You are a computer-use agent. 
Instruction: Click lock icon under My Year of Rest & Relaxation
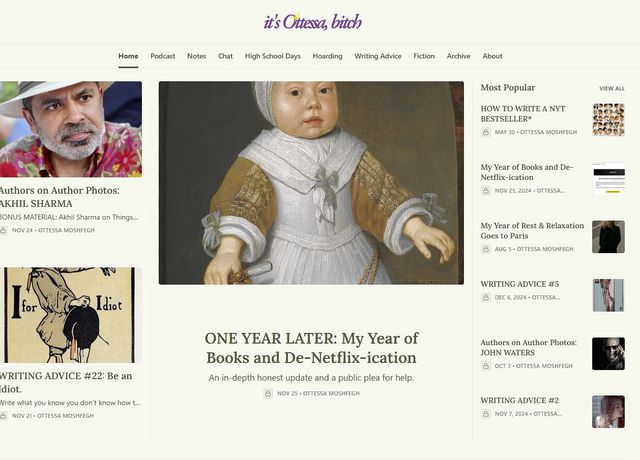click(x=486, y=249)
